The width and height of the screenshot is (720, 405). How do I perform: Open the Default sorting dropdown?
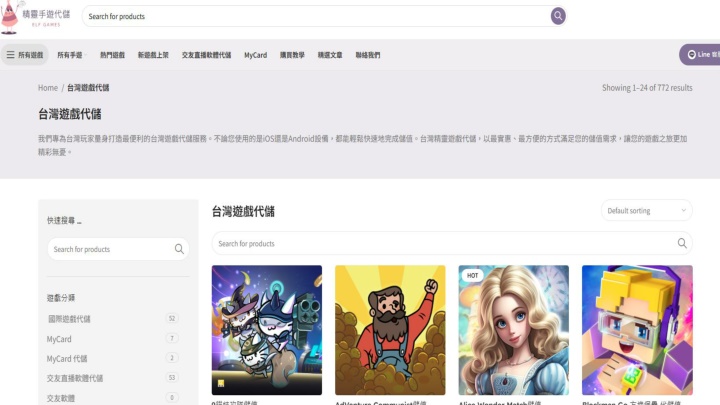click(646, 210)
